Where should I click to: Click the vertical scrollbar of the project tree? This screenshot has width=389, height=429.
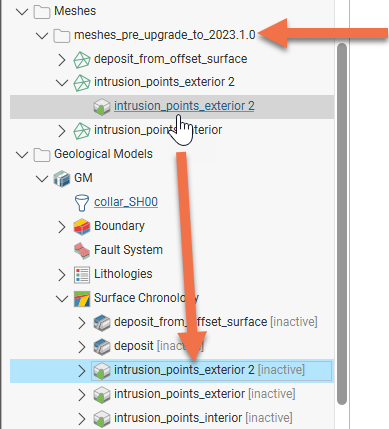(x=342, y=223)
